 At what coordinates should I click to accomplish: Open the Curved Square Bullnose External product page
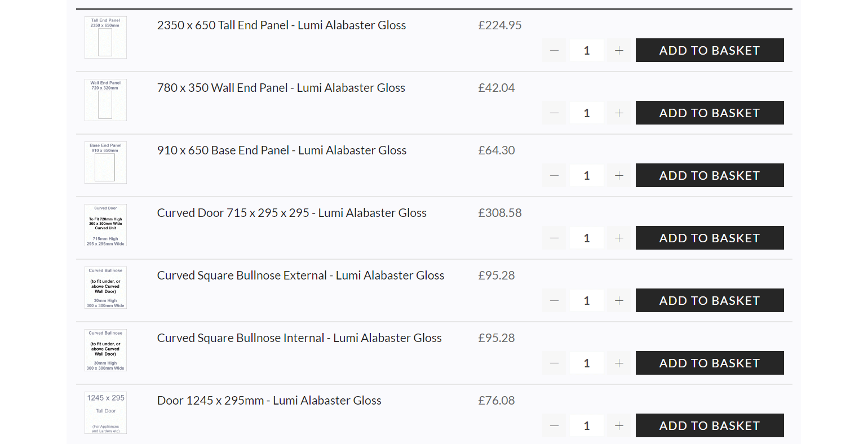point(300,275)
